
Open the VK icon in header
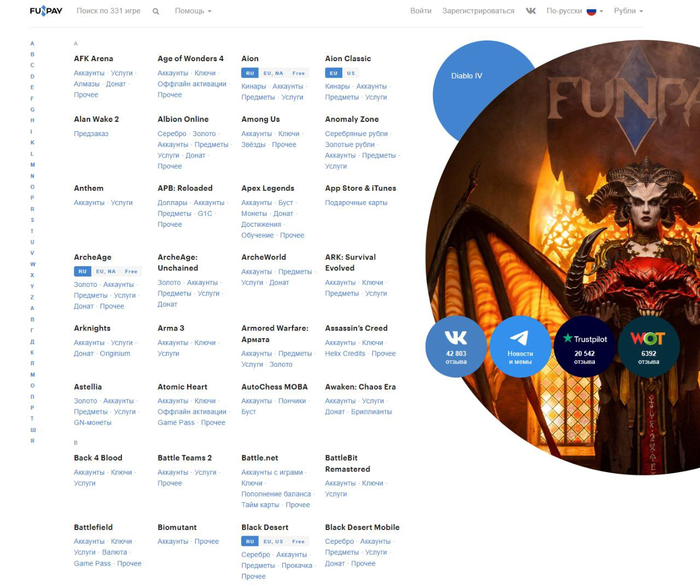[x=530, y=10]
